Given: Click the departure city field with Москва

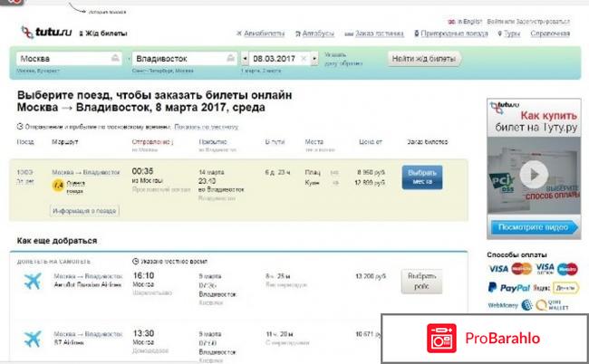Looking at the screenshot, I should 69,59.
